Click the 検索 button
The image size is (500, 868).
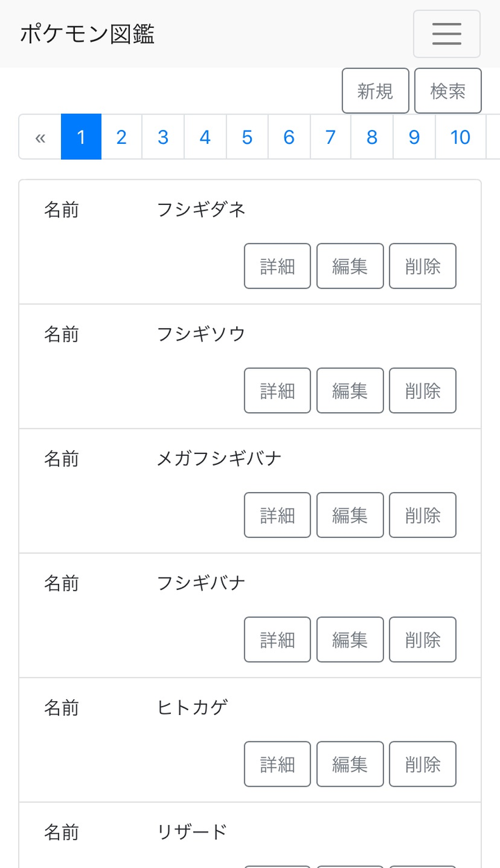click(448, 91)
